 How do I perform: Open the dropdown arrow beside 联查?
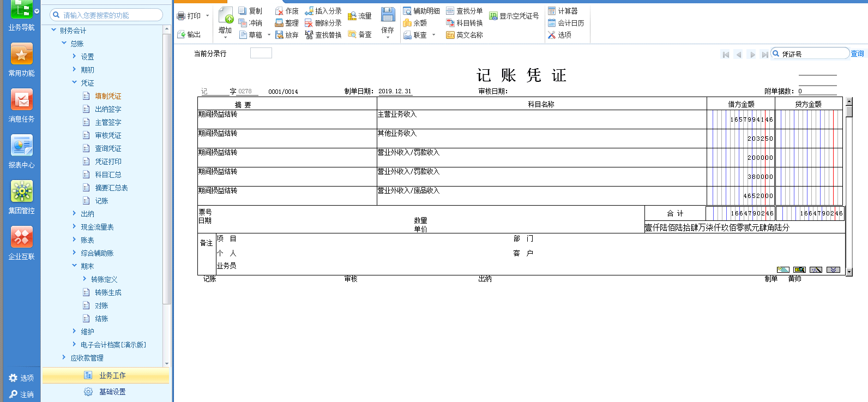click(x=434, y=35)
